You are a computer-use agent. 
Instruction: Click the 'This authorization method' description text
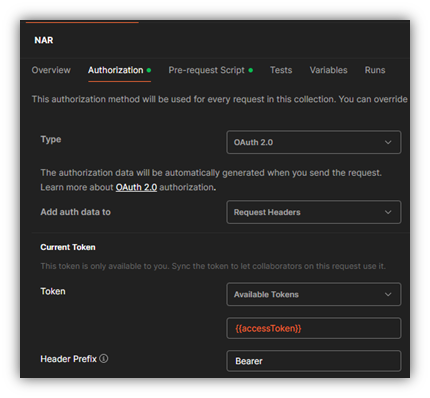coord(220,99)
